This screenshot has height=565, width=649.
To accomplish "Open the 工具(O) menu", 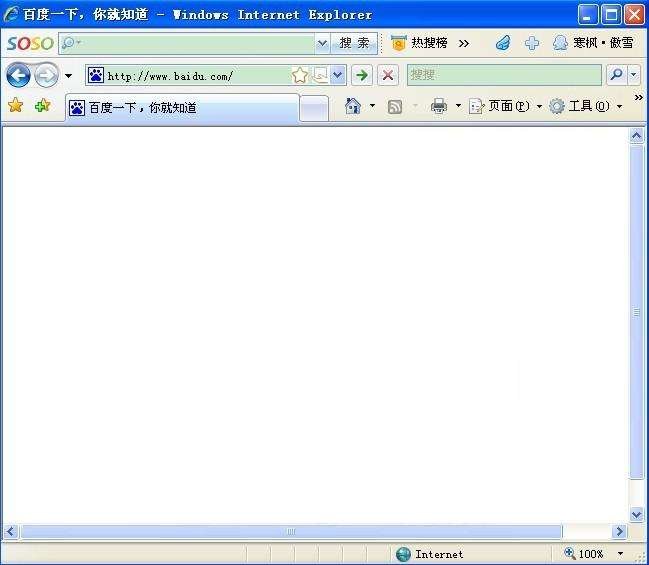I will pyautogui.click(x=586, y=106).
